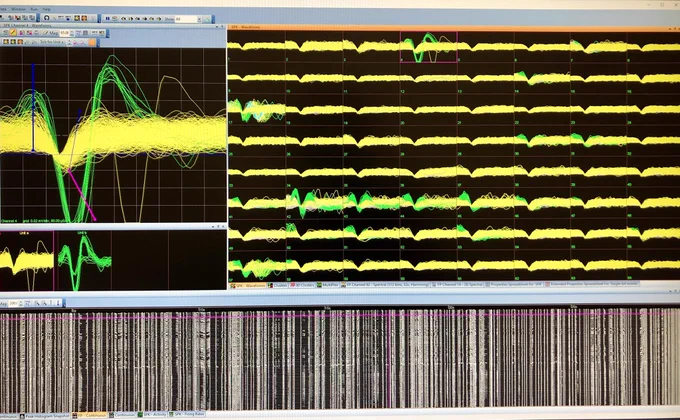680x420 pixels.
Task: Switch to the MultiPlex tab
Action: point(328,285)
